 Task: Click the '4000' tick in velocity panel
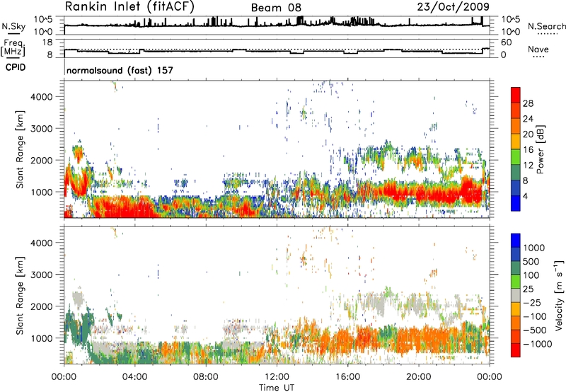pos(41,243)
